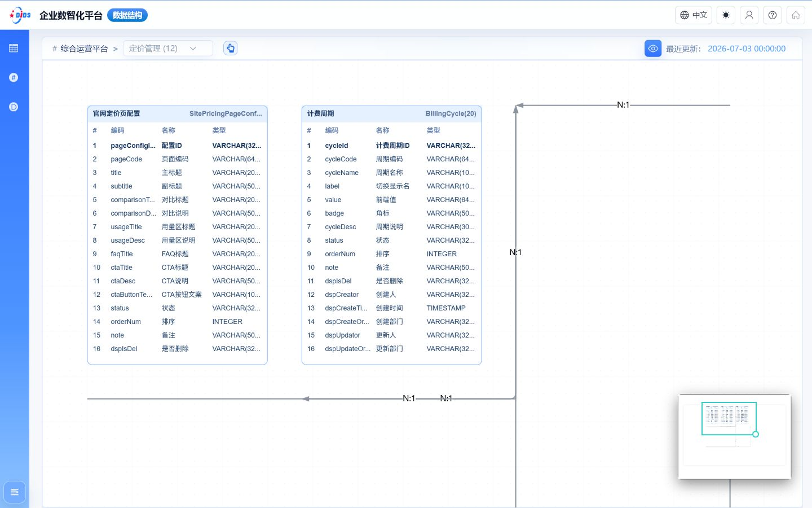Go to home via house icon

[796, 15]
